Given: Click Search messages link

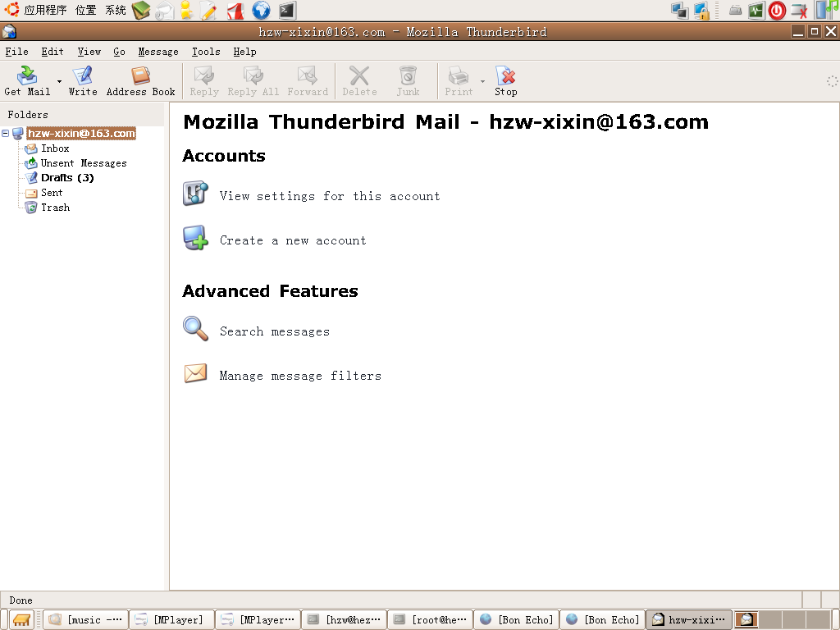Looking at the screenshot, I should (x=274, y=331).
